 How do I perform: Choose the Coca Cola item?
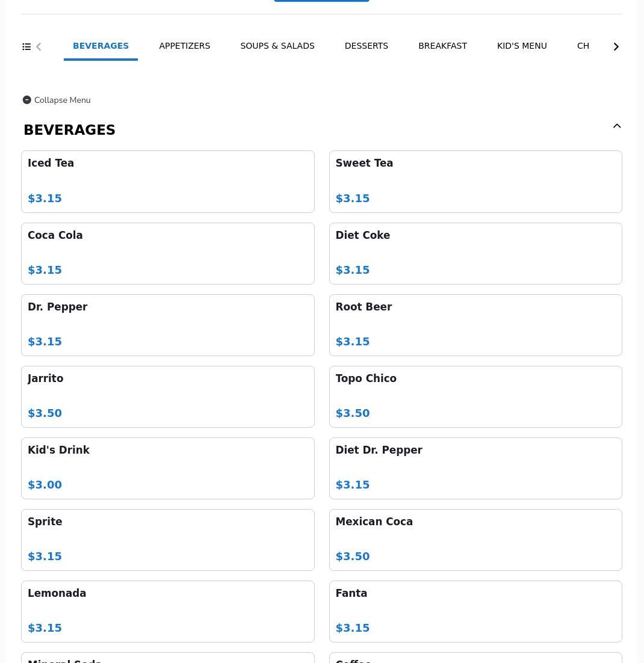tap(168, 254)
